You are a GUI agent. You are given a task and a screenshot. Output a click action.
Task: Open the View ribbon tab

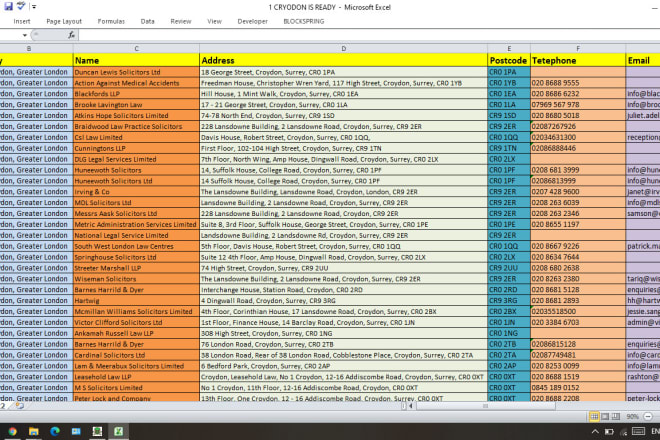214,21
